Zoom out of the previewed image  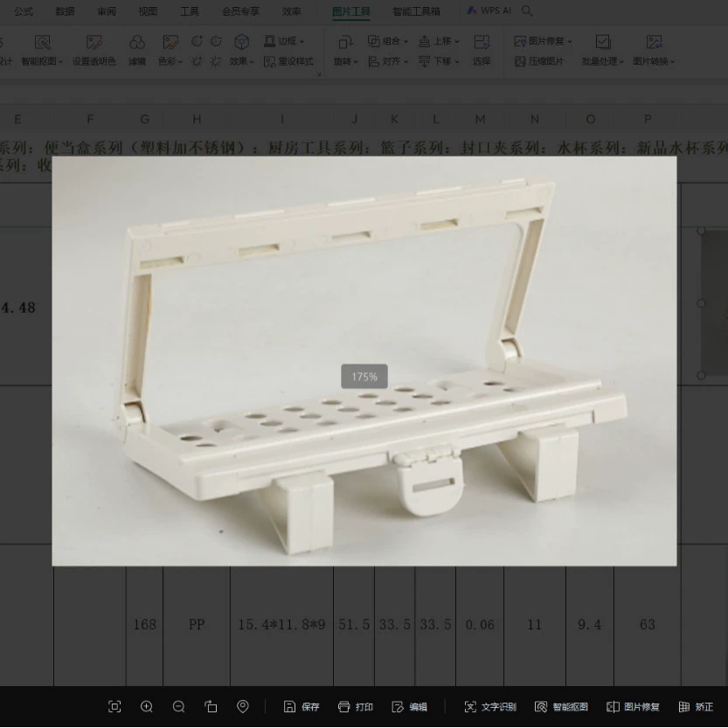(x=179, y=707)
